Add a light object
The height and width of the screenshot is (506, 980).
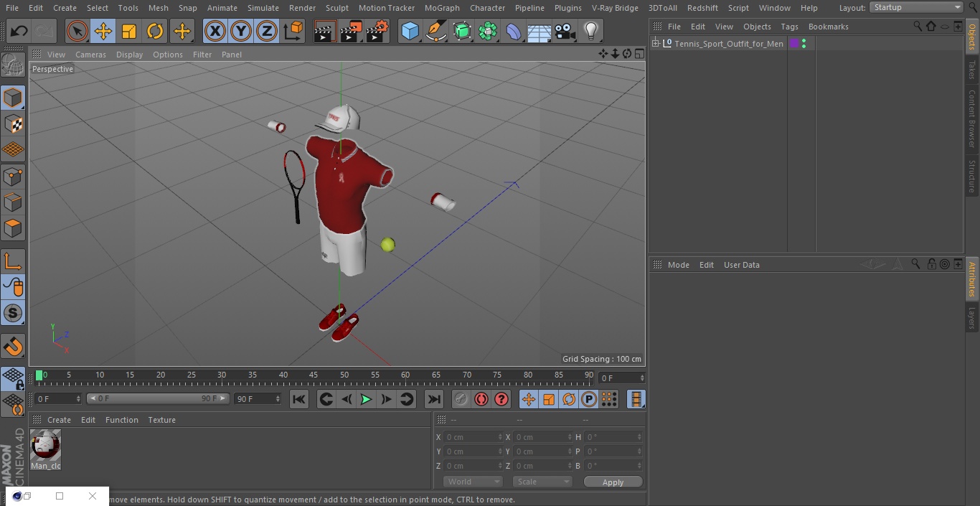click(591, 31)
